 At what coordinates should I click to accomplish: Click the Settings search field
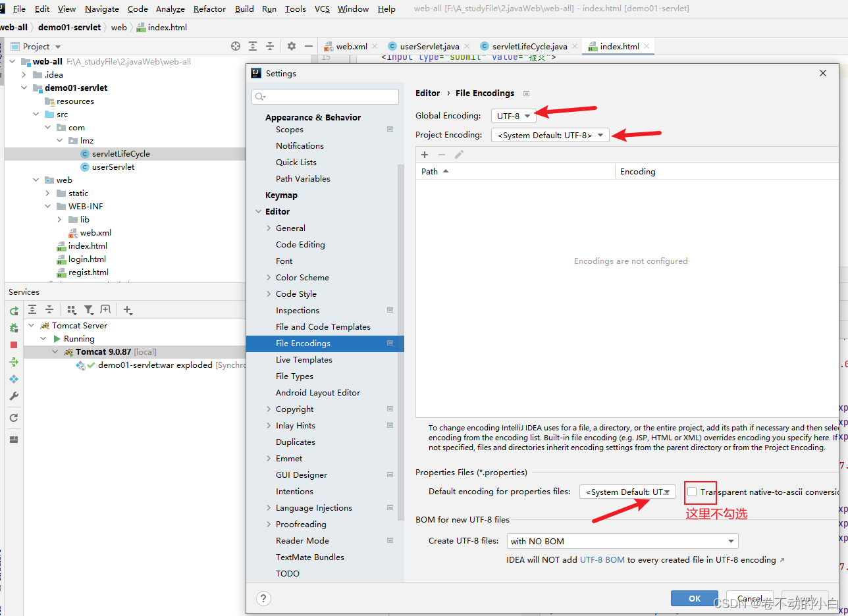[325, 97]
